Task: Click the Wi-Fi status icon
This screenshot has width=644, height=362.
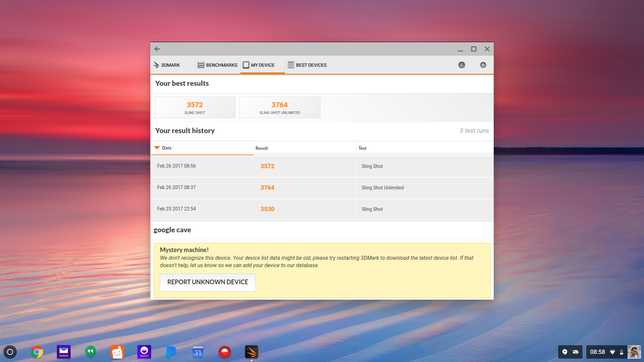Action: pyautogui.click(x=612, y=352)
